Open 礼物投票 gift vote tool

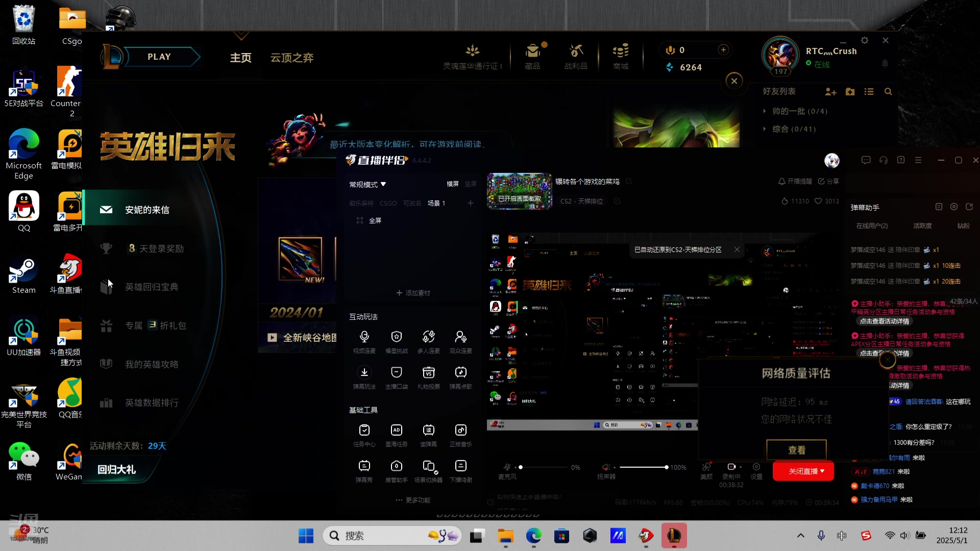point(428,377)
